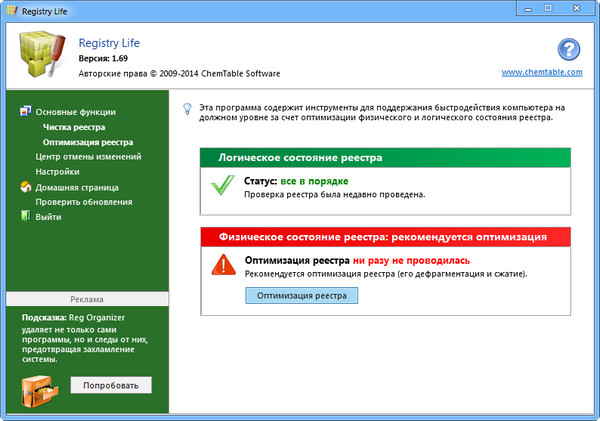The height and width of the screenshot is (421, 600).
Task: Open the www.chemtable.com link
Action: pyautogui.click(x=540, y=73)
